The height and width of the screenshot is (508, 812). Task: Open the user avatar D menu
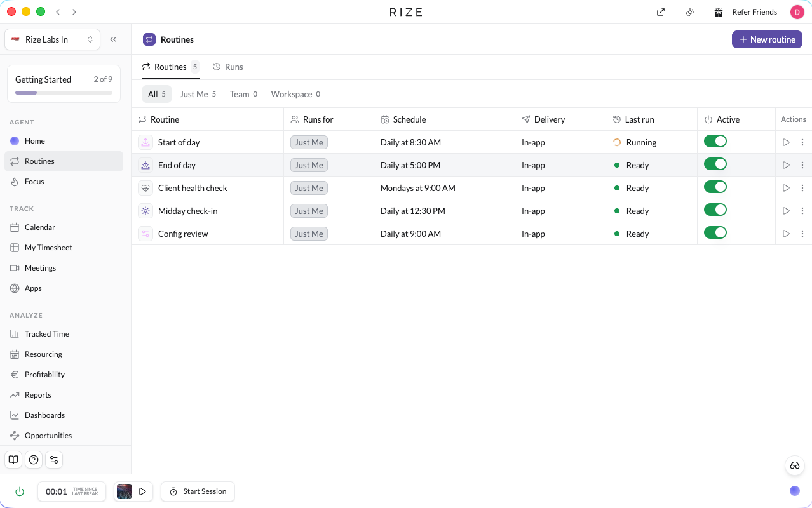[x=797, y=12]
